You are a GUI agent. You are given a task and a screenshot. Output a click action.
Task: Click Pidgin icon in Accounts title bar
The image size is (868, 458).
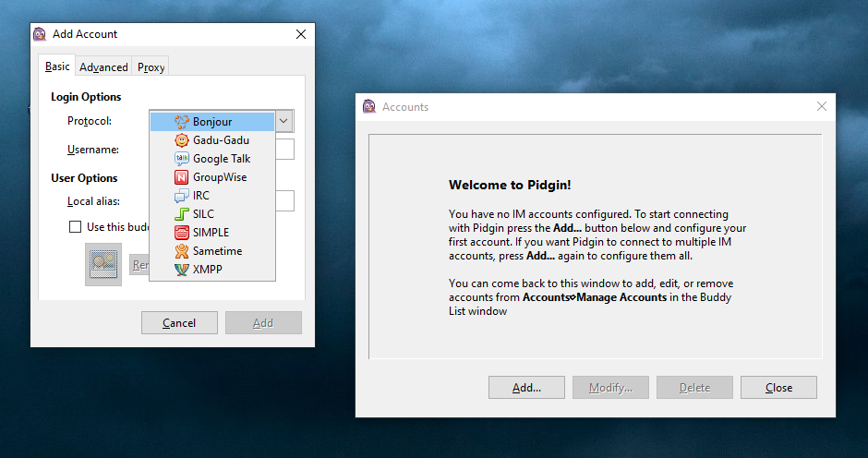coord(369,106)
